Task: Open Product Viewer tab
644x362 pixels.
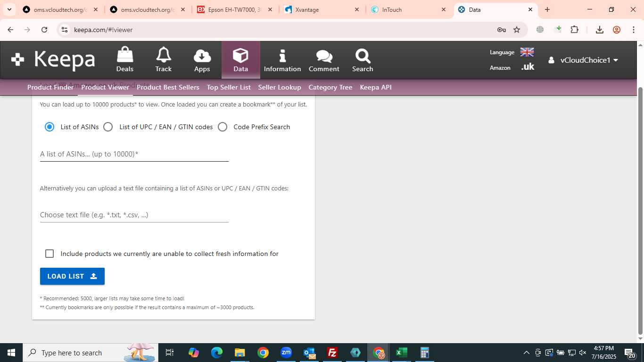Action: click(105, 87)
